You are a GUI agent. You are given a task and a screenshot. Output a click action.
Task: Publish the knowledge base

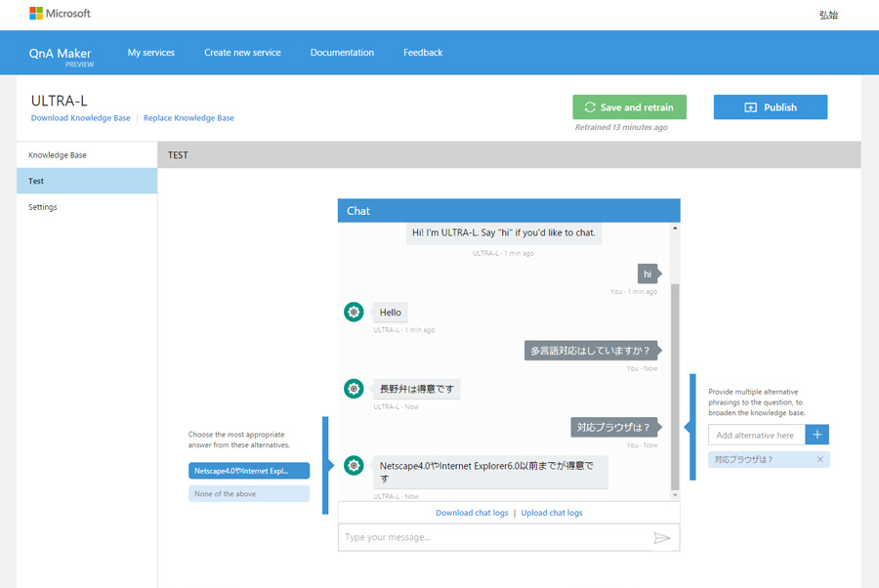point(771,107)
